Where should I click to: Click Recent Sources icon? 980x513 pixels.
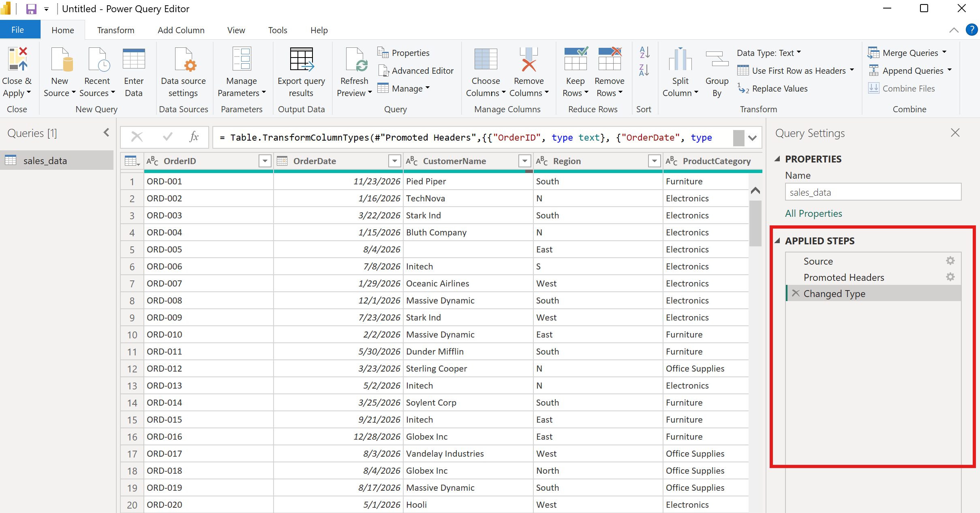[x=98, y=59]
